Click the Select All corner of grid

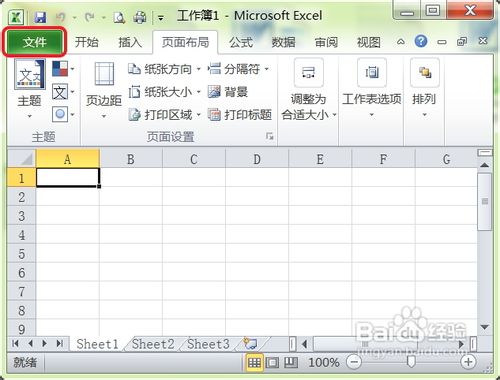point(22,159)
